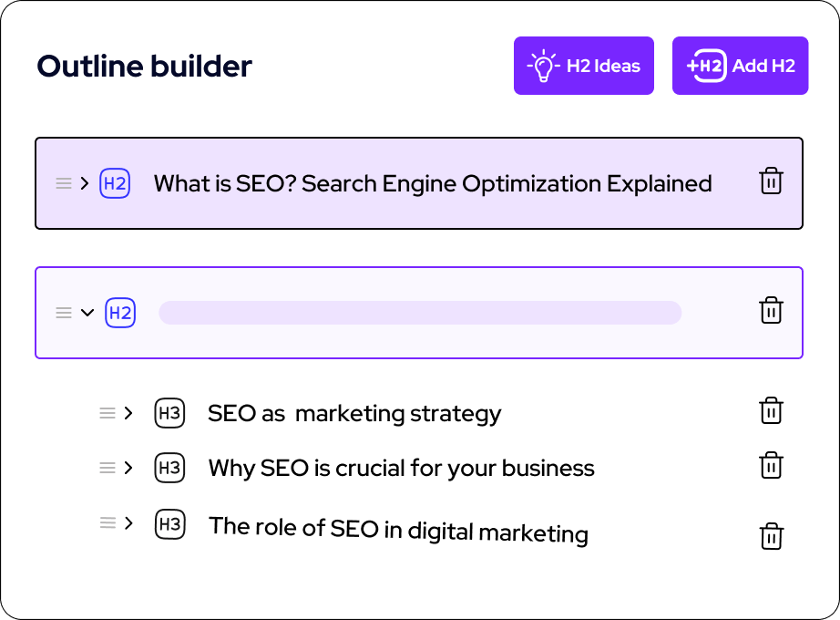Expand 'The role of SEO in digital marketing'
The width and height of the screenshot is (840, 620).
coord(128,523)
